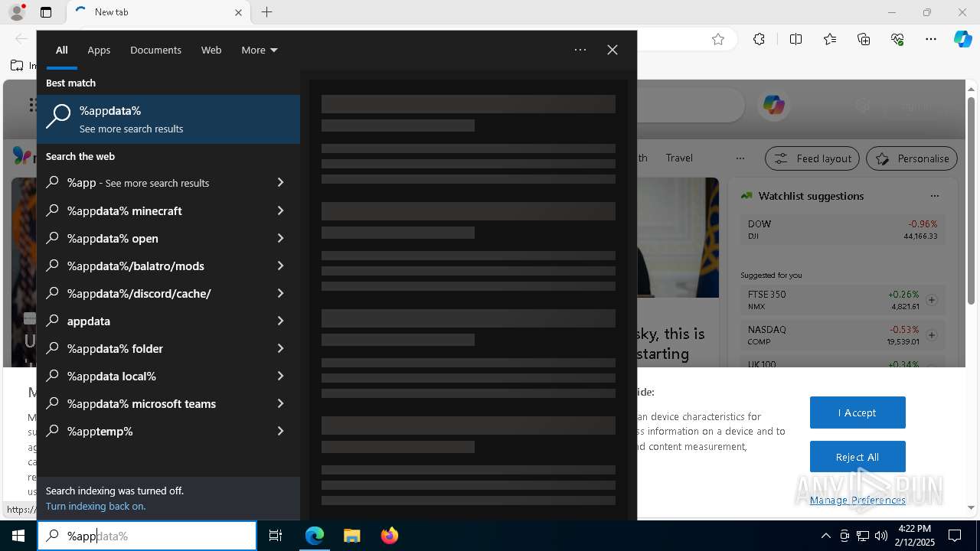The width and height of the screenshot is (980, 551).
Task: Open Edge Browser essentials icon
Action: coord(897,40)
